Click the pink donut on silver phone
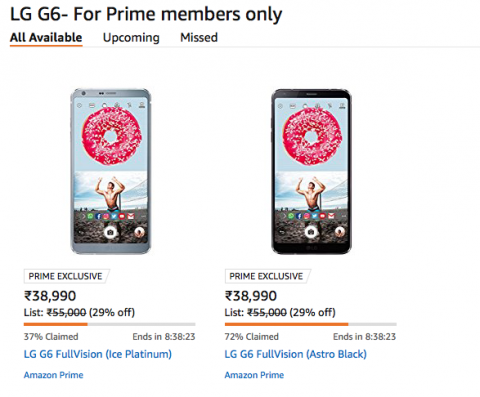 click(x=111, y=136)
